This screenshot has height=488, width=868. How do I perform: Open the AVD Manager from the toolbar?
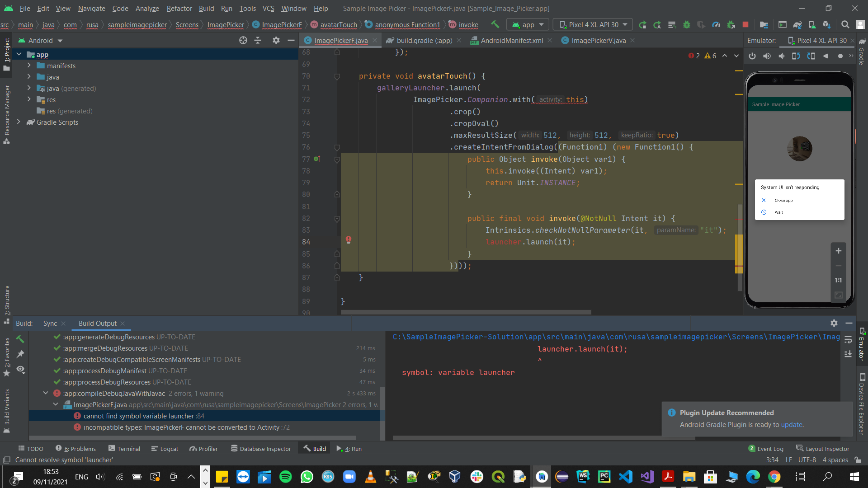click(x=812, y=25)
